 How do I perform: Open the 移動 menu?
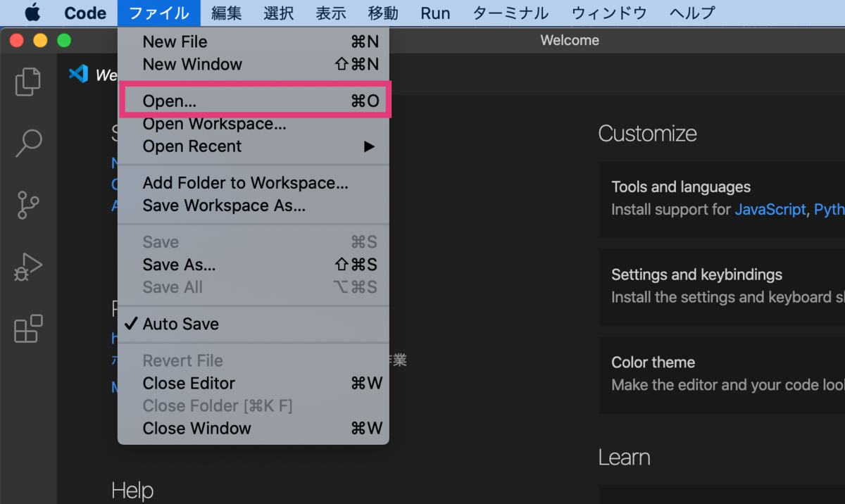[383, 13]
